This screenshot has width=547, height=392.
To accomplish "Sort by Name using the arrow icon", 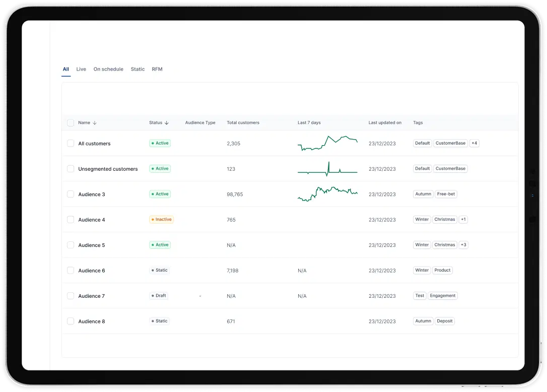I will 95,123.
